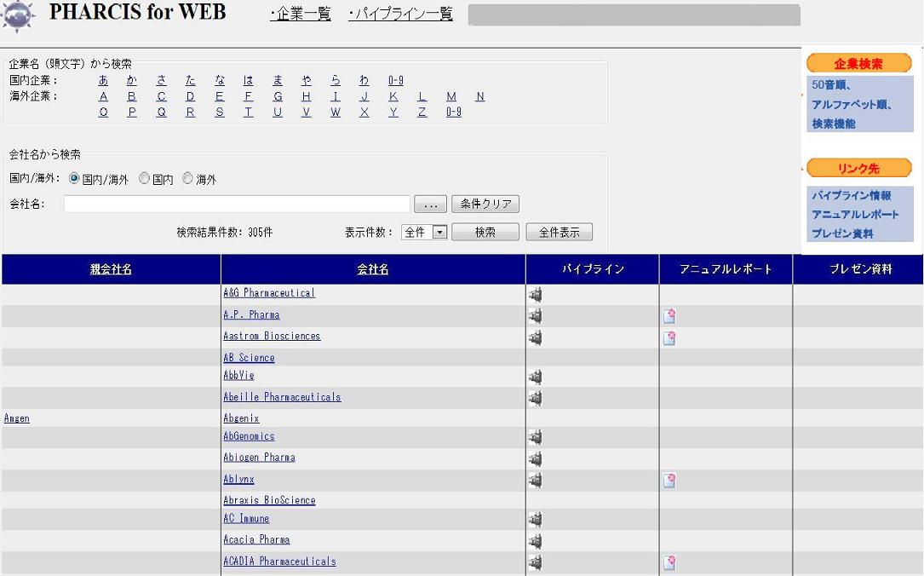Filter overseas companies by letter N
This screenshot has height=576, width=924.
480,96
